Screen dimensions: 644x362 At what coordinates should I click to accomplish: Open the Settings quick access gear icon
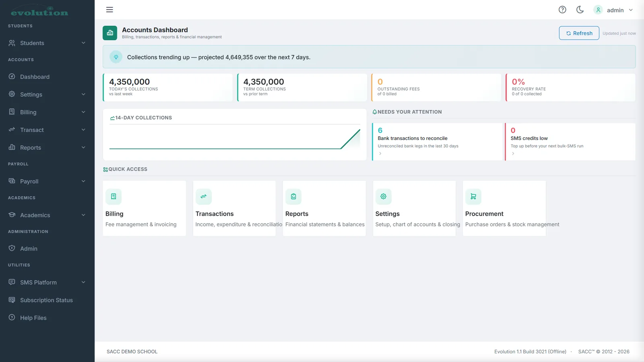384,196
